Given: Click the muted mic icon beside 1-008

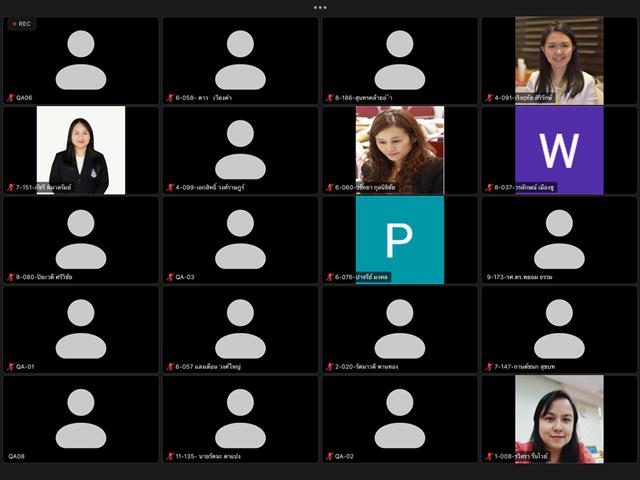Looking at the screenshot, I should [x=489, y=456].
